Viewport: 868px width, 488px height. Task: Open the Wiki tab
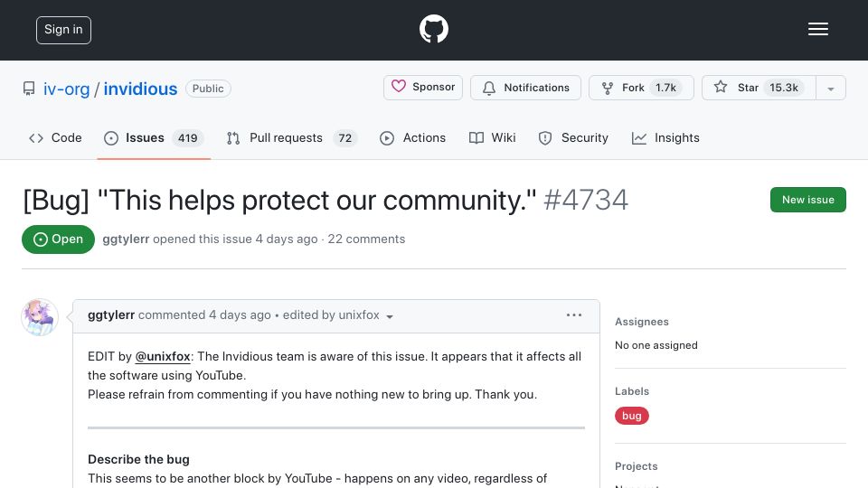coord(492,137)
